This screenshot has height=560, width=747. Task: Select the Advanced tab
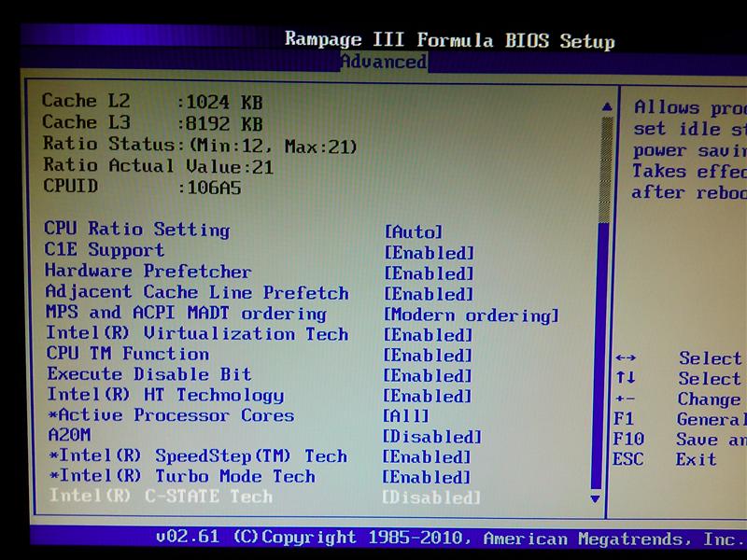point(383,63)
